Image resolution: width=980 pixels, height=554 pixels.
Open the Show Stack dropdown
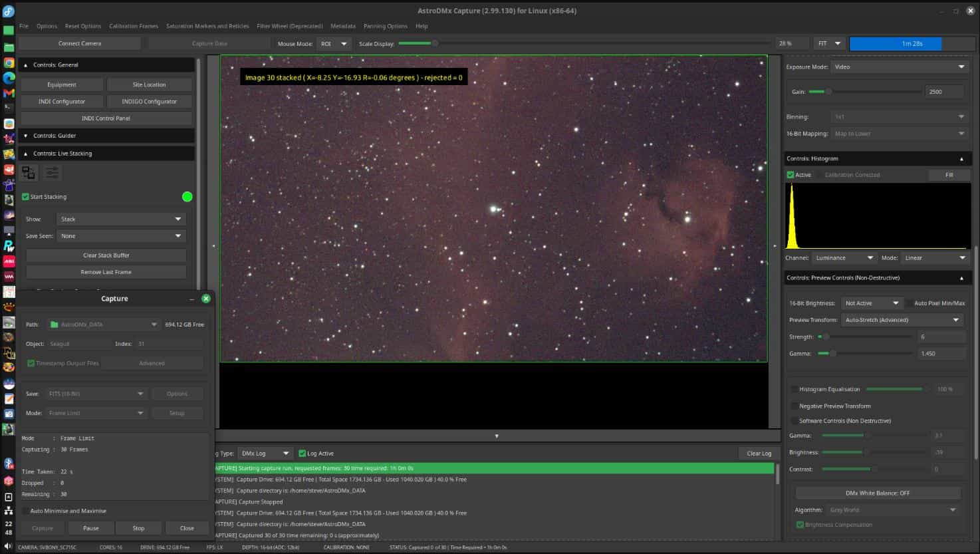120,219
